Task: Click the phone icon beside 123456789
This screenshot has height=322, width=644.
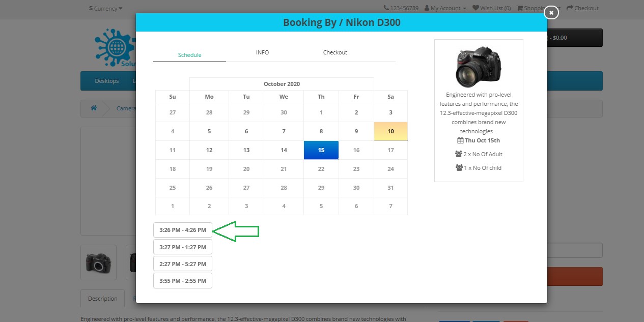Action: 386,8
